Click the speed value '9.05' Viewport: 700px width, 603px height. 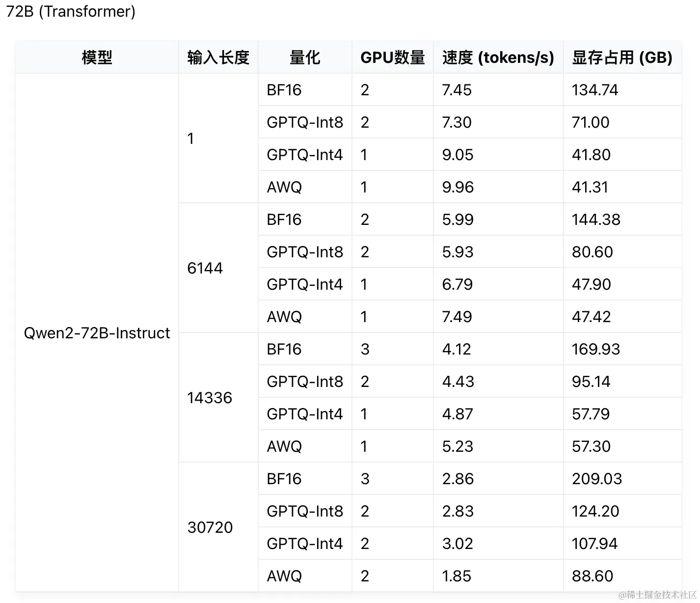click(x=458, y=155)
